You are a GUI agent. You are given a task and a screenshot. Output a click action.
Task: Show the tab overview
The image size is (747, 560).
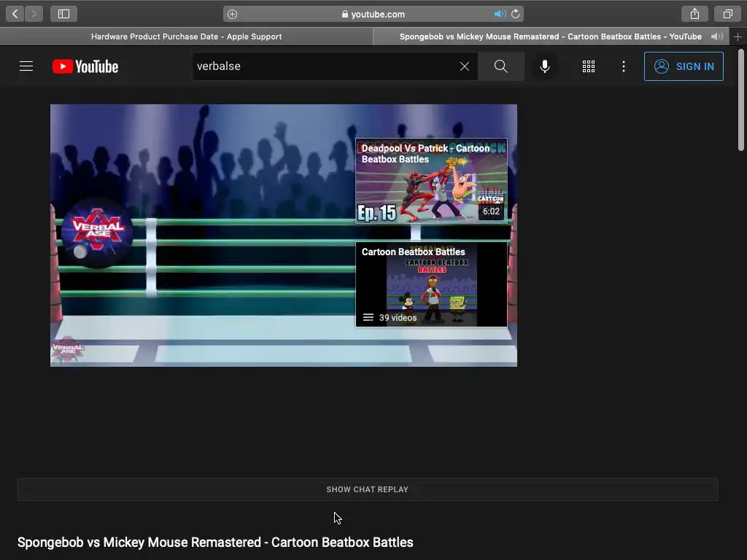pos(727,14)
